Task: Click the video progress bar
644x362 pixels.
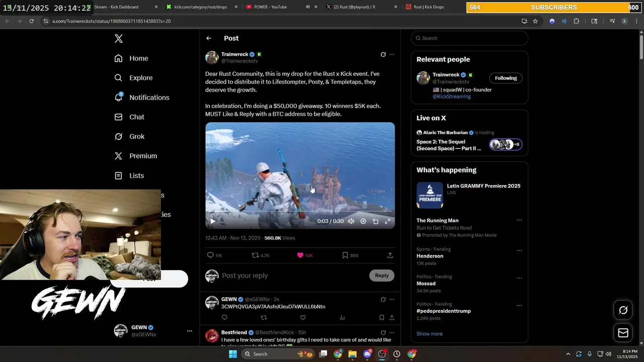Action: 300,211
